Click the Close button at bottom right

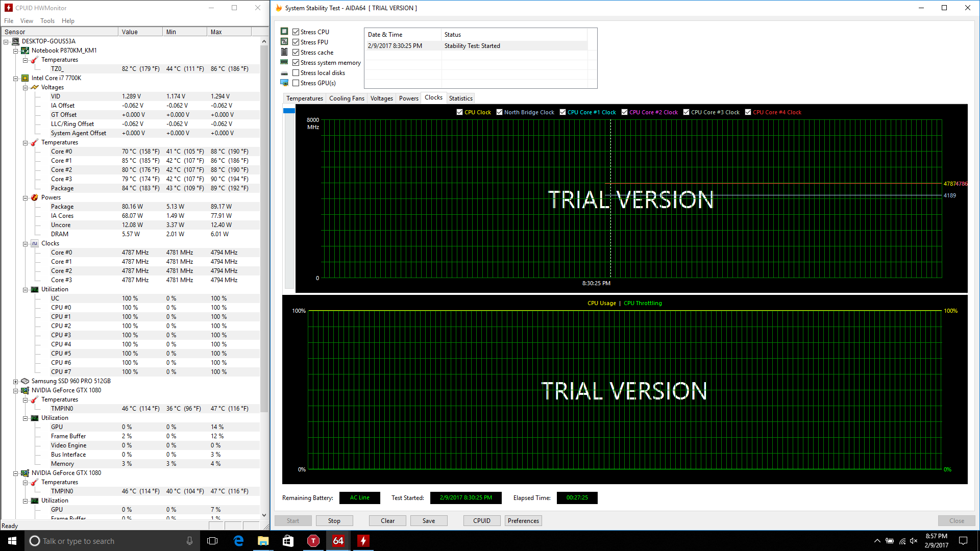(957, 521)
